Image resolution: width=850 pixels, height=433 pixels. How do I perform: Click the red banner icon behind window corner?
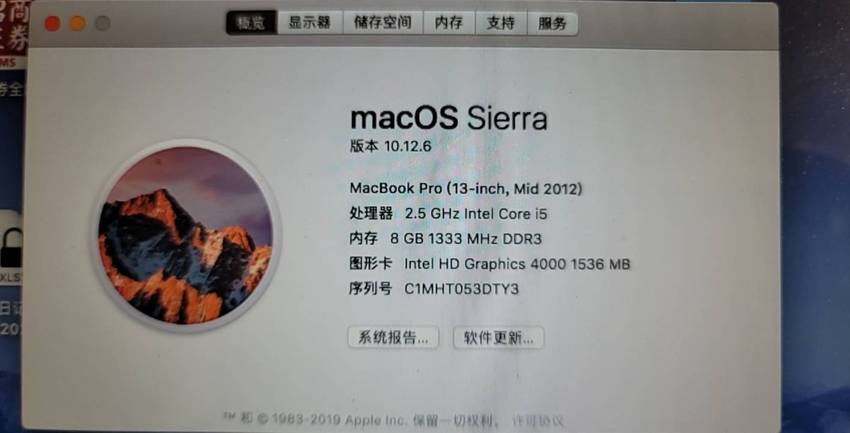click(x=14, y=28)
